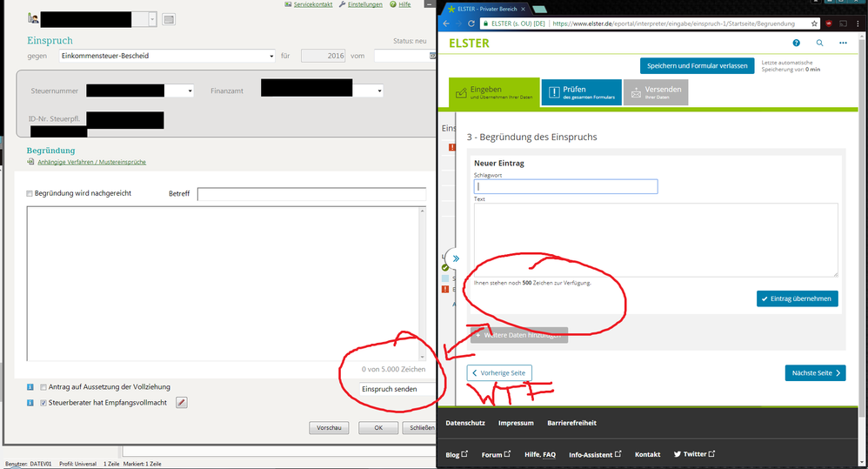868x469 pixels.
Task: Open the browser three-dot menu
Action: (x=859, y=23)
